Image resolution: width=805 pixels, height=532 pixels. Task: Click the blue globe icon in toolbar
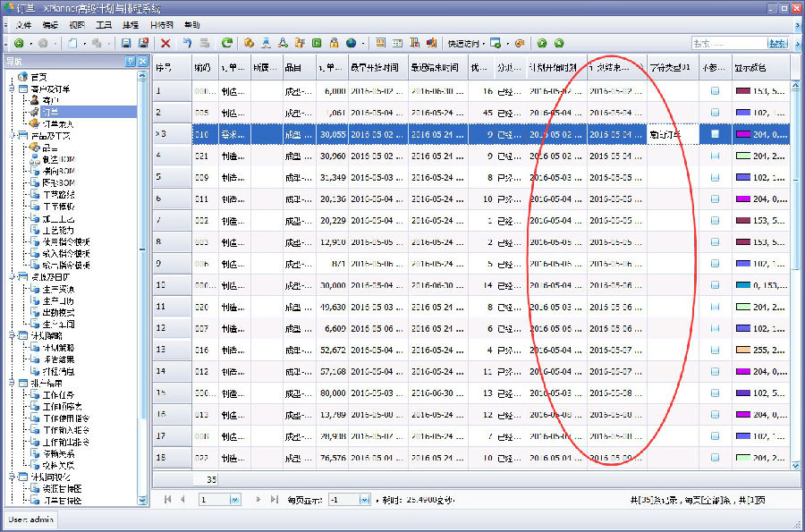coord(352,44)
